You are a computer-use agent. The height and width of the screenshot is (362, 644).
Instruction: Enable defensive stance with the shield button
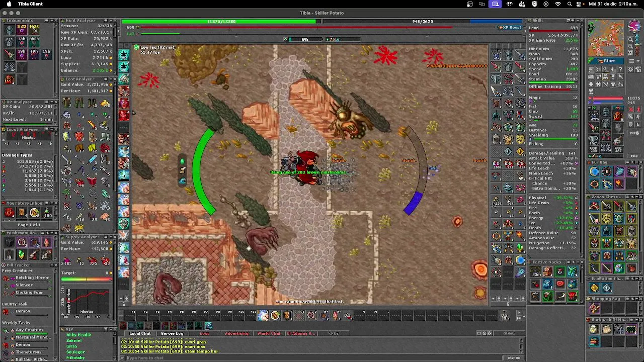[630, 124]
